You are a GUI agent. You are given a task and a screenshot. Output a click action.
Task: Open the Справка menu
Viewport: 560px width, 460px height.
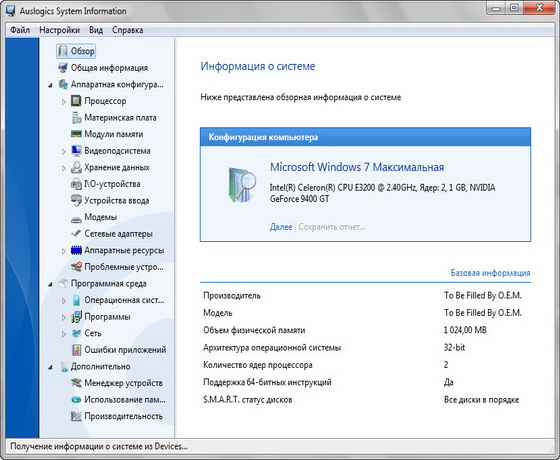point(128,30)
